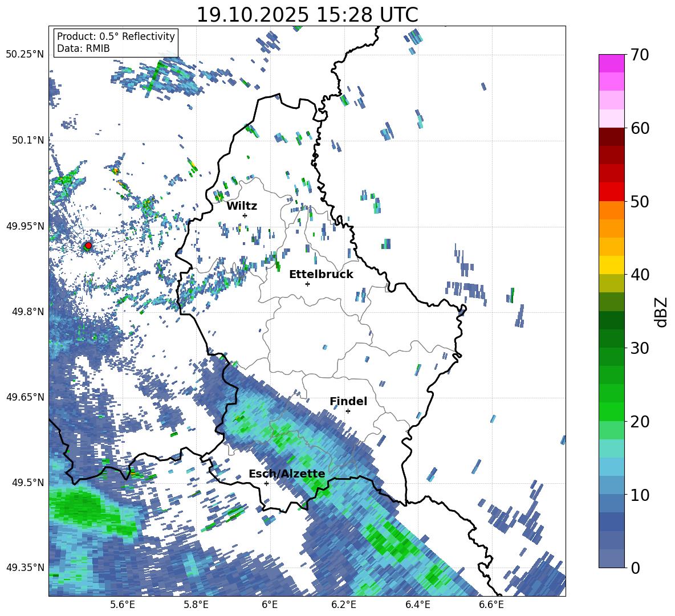Click the 6°E longitude label
The image size is (675, 616).
tap(270, 605)
